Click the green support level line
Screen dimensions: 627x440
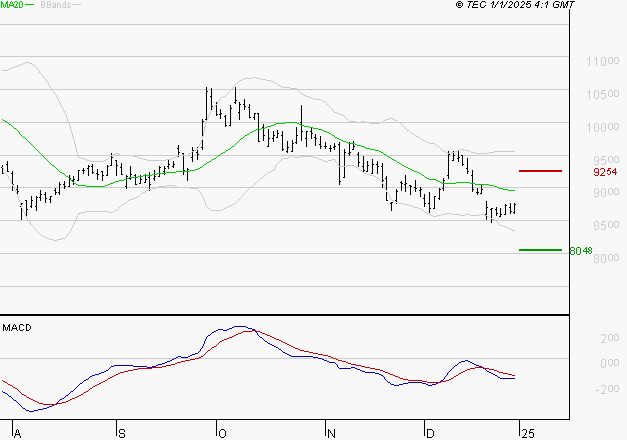pos(540,250)
